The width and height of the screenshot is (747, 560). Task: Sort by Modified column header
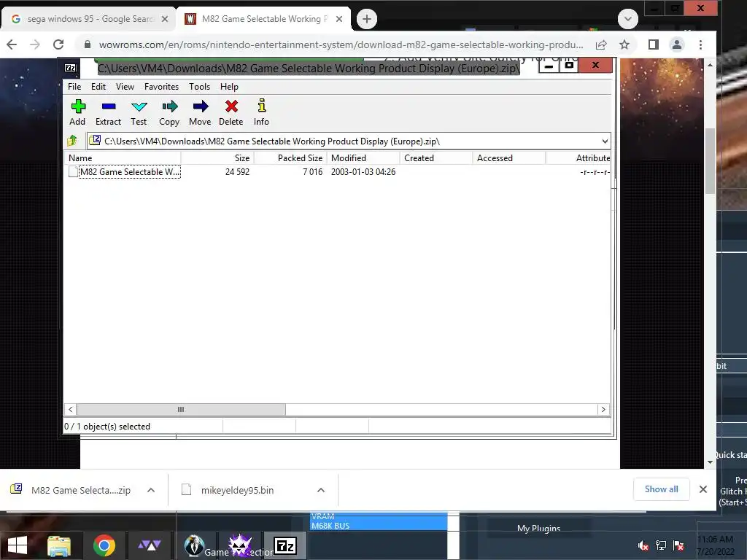click(x=363, y=158)
